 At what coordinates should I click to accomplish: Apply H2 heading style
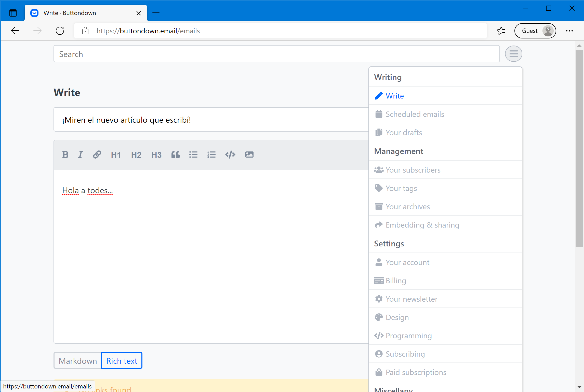click(x=136, y=155)
